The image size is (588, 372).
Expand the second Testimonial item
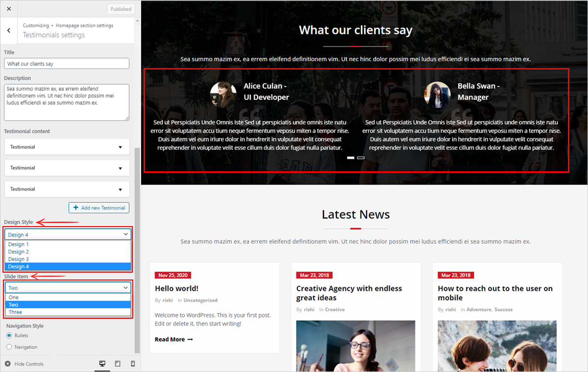point(67,168)
